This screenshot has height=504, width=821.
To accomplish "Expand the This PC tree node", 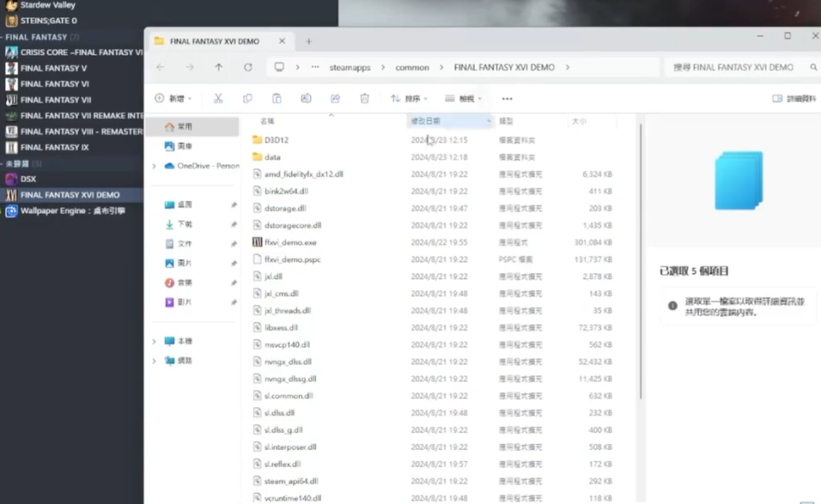I will point(154,341).
